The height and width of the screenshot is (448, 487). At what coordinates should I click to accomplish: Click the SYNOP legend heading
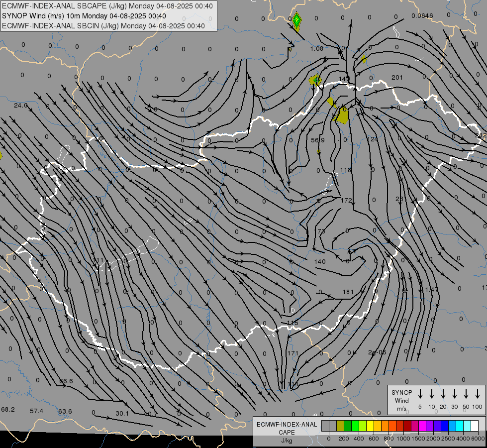tap(401, 392)
